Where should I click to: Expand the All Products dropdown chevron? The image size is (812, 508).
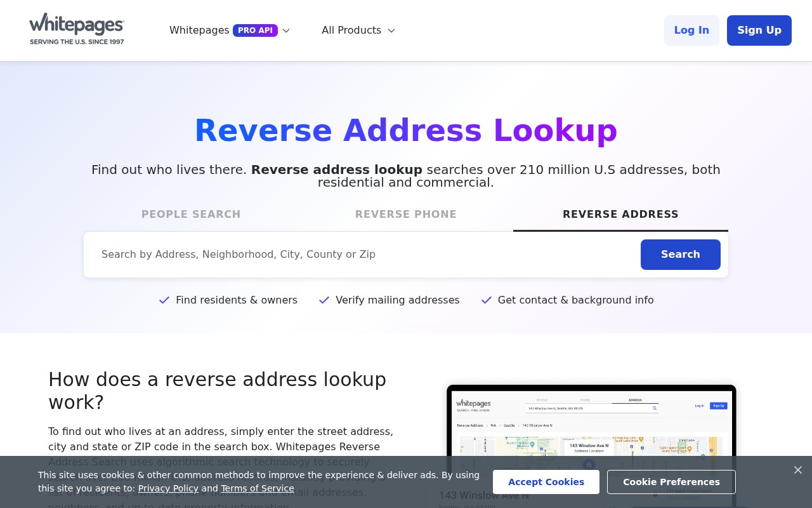click(391, 30)
